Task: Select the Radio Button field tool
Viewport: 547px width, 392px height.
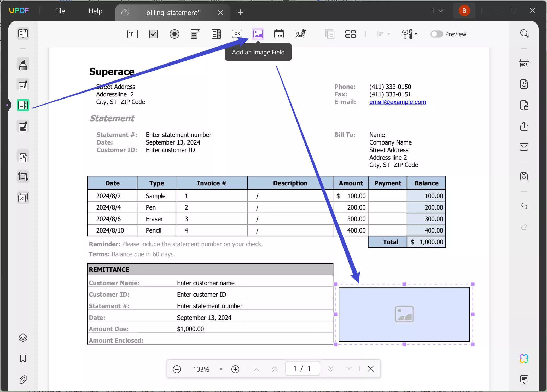Action: click(x=174, y=34)
